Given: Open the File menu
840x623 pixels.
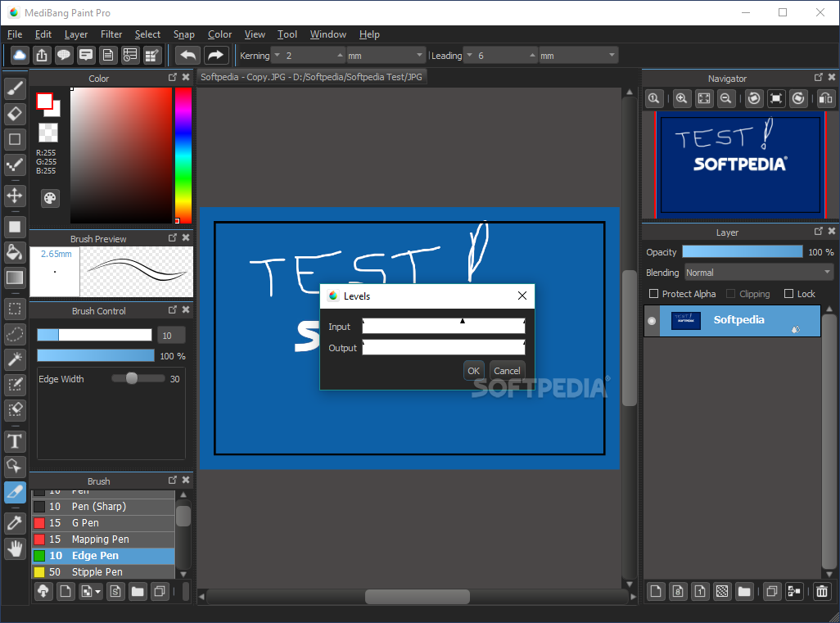Looking at the screenshot, I should click(x=15, y=34).
